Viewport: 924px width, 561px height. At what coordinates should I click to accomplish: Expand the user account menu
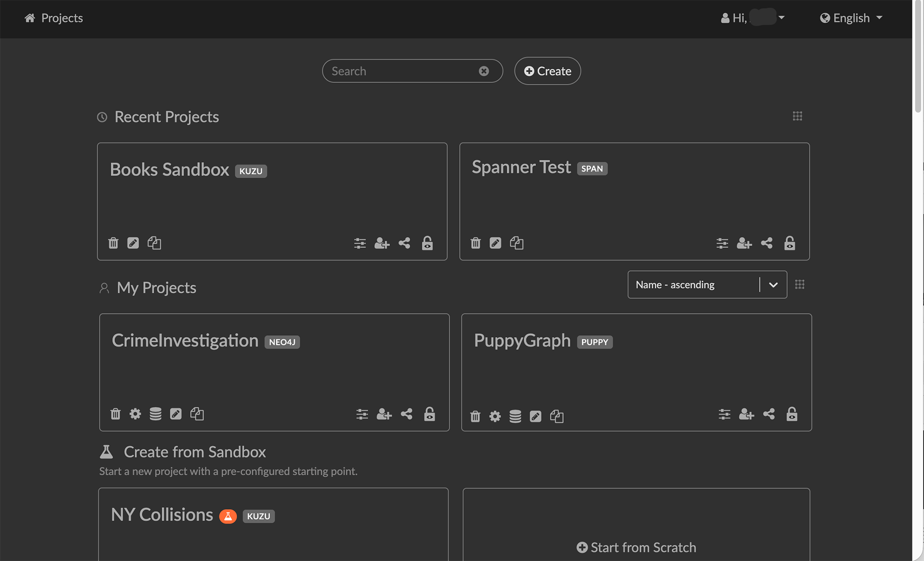[x=752, y=18]
